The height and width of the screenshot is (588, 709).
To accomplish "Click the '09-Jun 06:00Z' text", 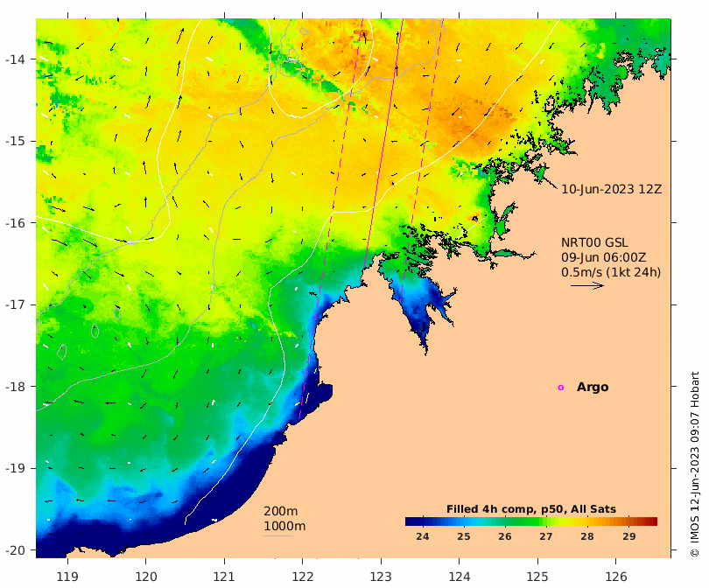I will coord(604,257).
